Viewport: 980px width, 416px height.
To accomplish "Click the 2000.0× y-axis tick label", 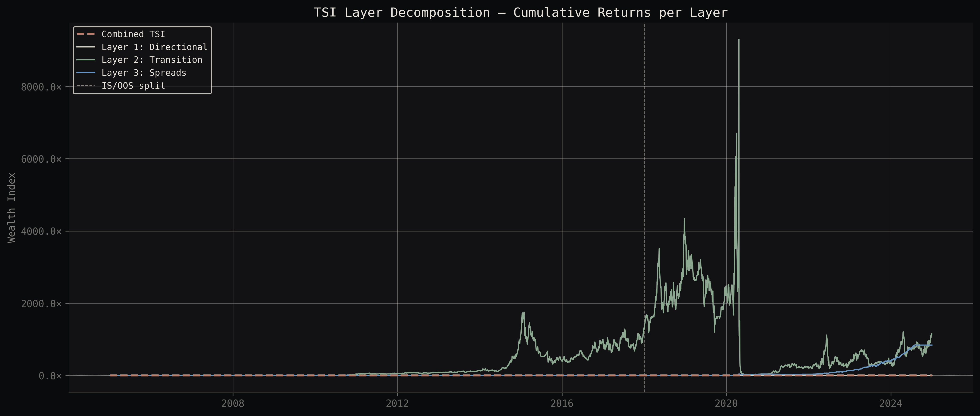I will (41, 303).
